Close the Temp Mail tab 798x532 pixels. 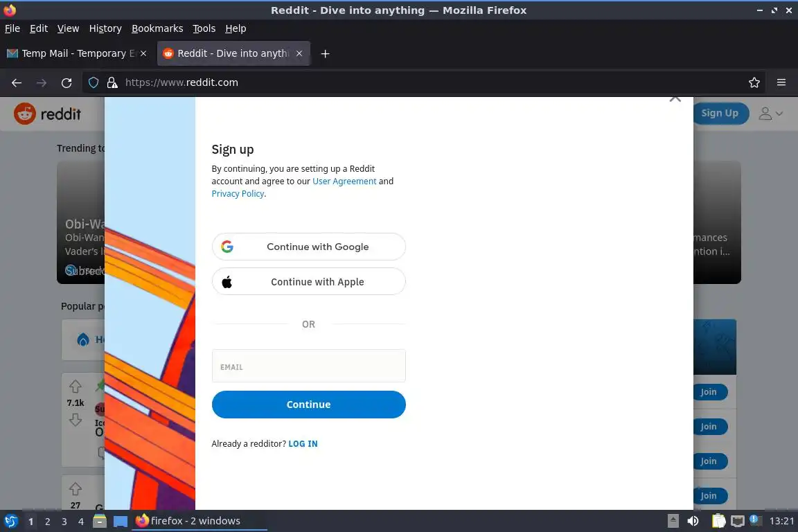pyautogui.click(x=143, y=53)
